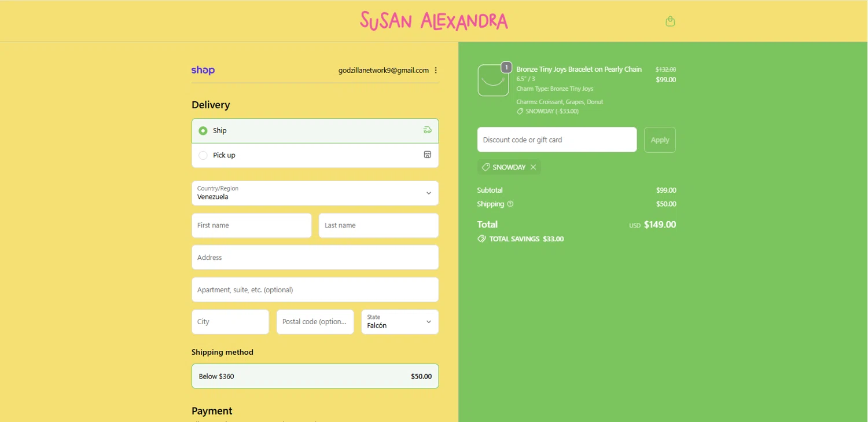Click the quantity badge on product image
This screenshot has width=868, height=422.
pos(506,68)
